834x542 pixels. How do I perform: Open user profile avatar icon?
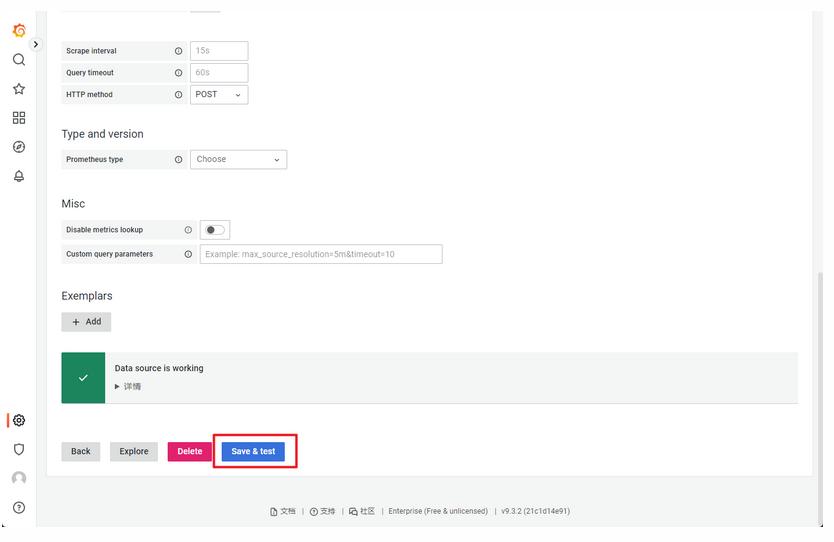(19, 478)
